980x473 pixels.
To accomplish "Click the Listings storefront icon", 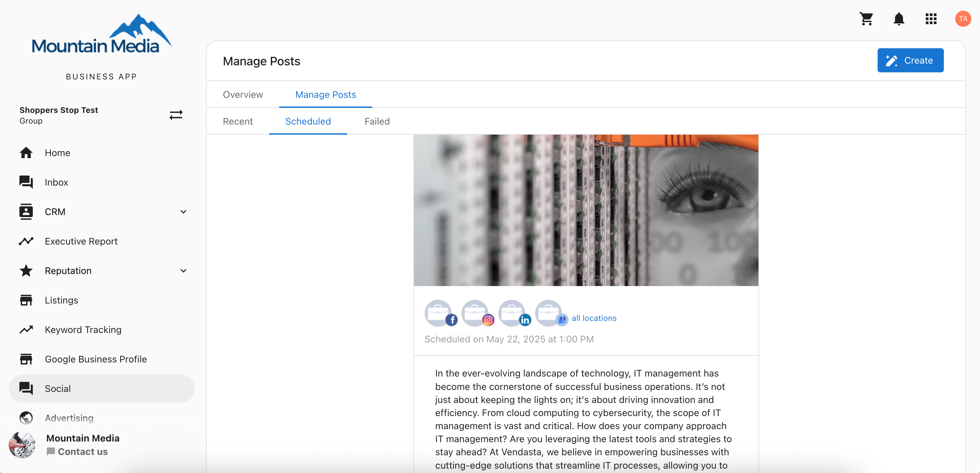I will point(26,300).
